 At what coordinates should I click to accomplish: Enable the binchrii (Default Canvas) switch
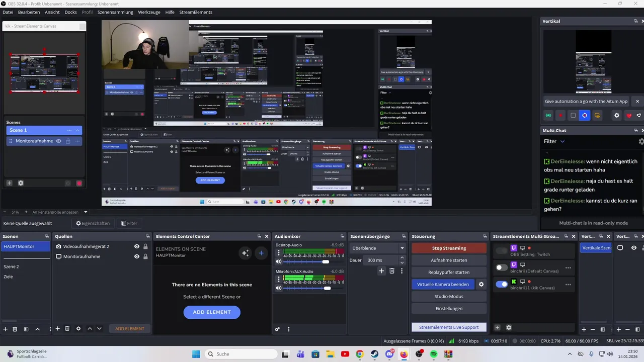tap(502, 267)
